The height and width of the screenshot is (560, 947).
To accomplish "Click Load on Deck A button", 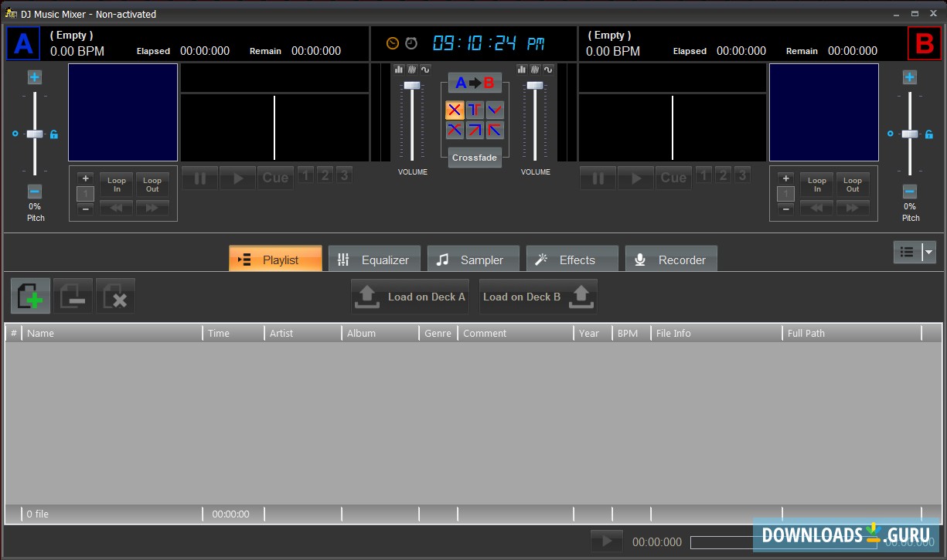I will pyautogui.click(x=410, y=297).
